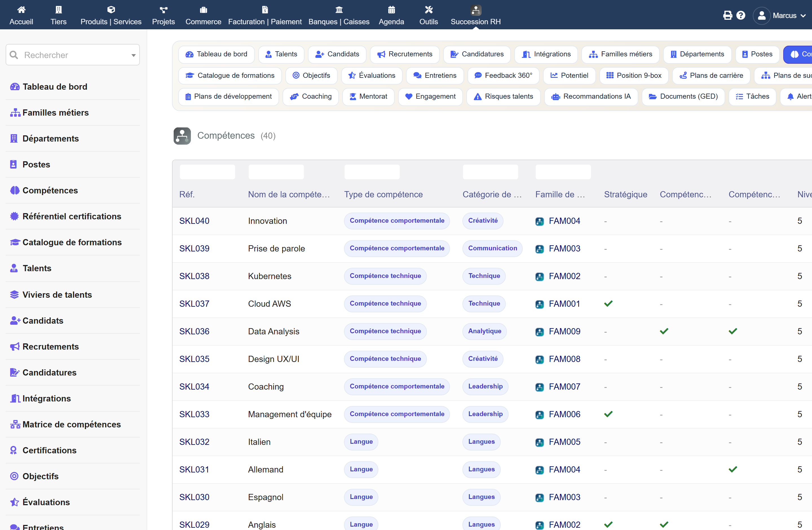Sort by Réf. column header
812x530 pixels.
(x=187, y=195)
